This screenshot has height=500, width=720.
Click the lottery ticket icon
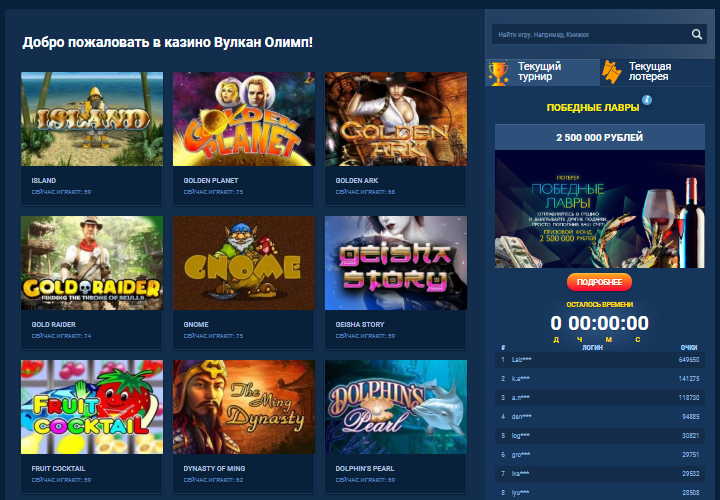coord(612,72)
